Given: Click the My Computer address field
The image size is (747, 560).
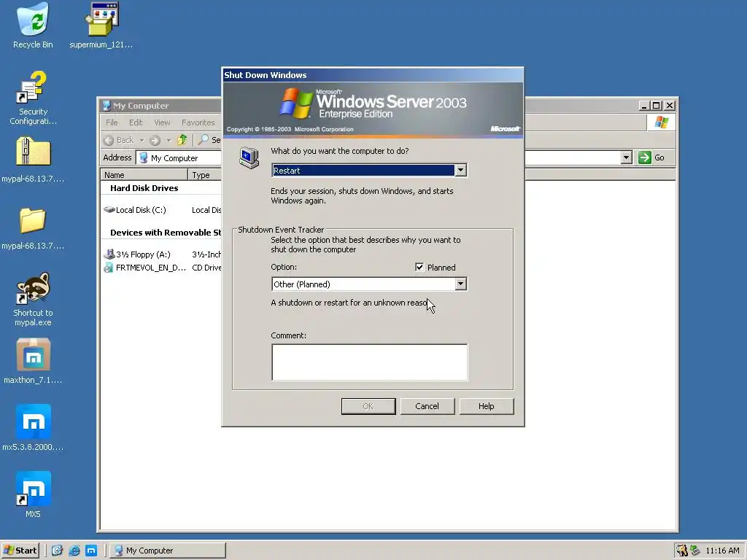Looking at the screenshot, I should [x=179, y=157].
